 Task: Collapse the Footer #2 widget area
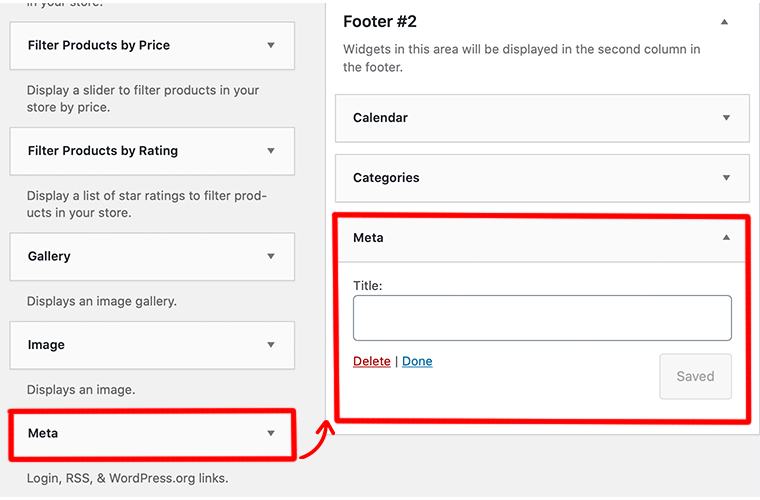pyautogui.click(x=725, y=22)
